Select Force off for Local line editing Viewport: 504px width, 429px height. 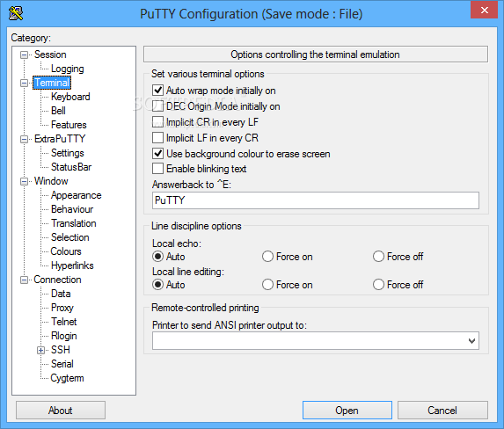(378, 285)
